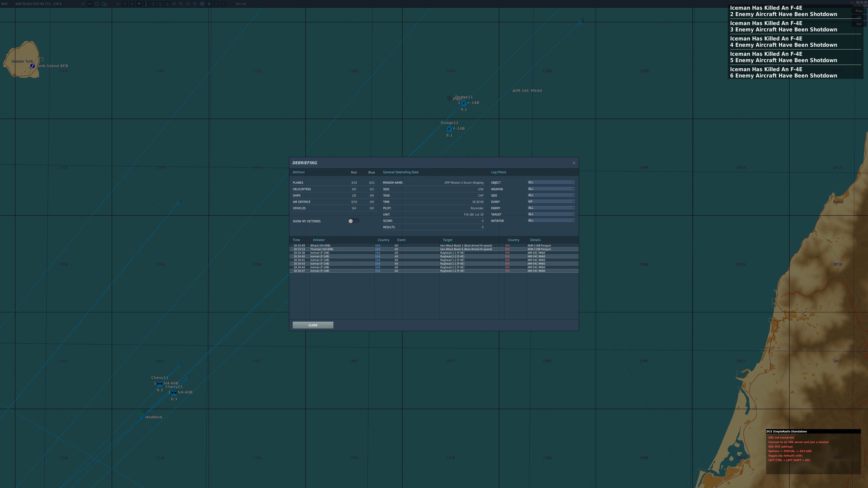
Task: Switch to Alt view mode
Action: coord(859,18)
